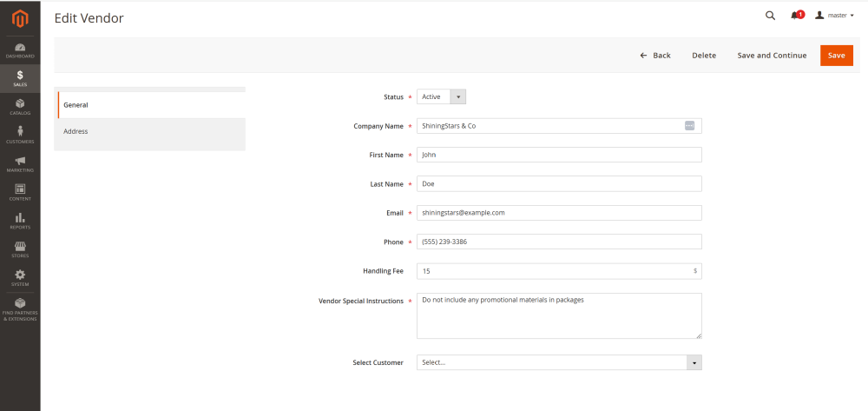The image size is (868, 411).
Task: Open the Content sidebar menu
Action: [20, 193]
